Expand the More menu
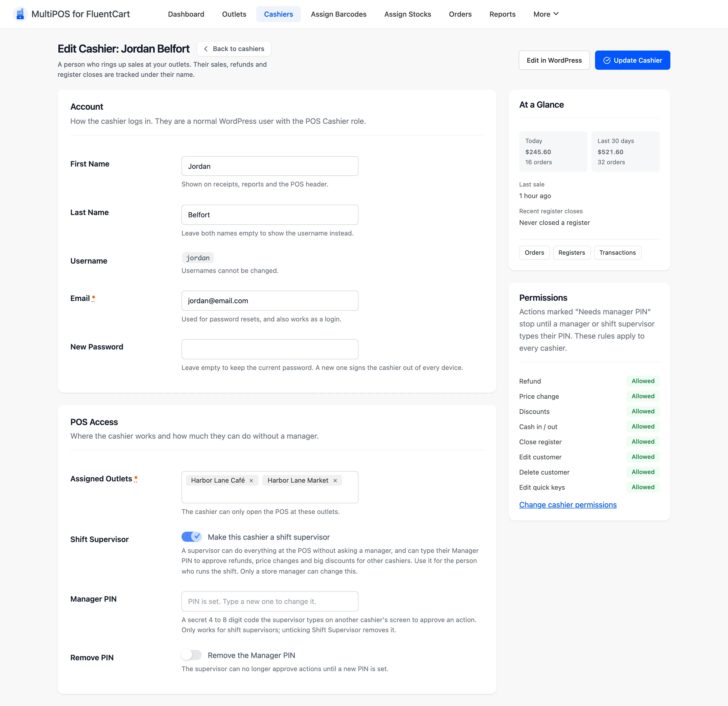The width and height of the screenshot is (728, 706). 546,14
